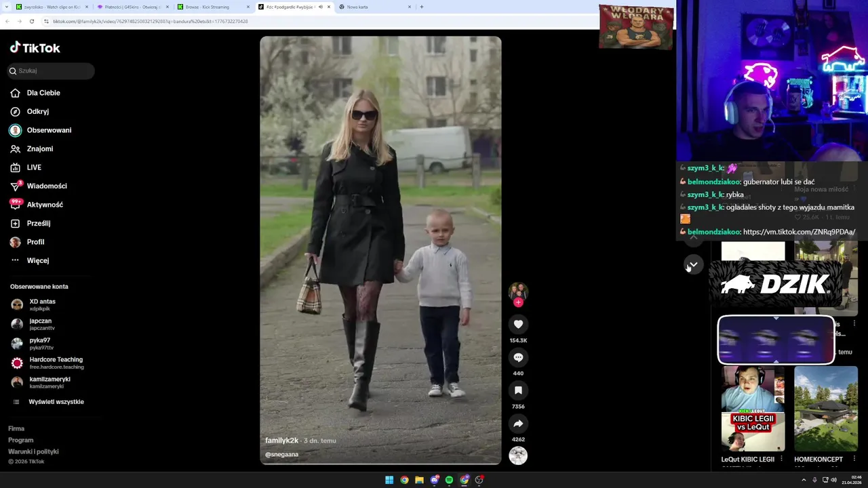The height and width of the screenshot is (488, 868).
Task: Open options for HOMEKONCEPT video
Action: click(x=854, y=459)
